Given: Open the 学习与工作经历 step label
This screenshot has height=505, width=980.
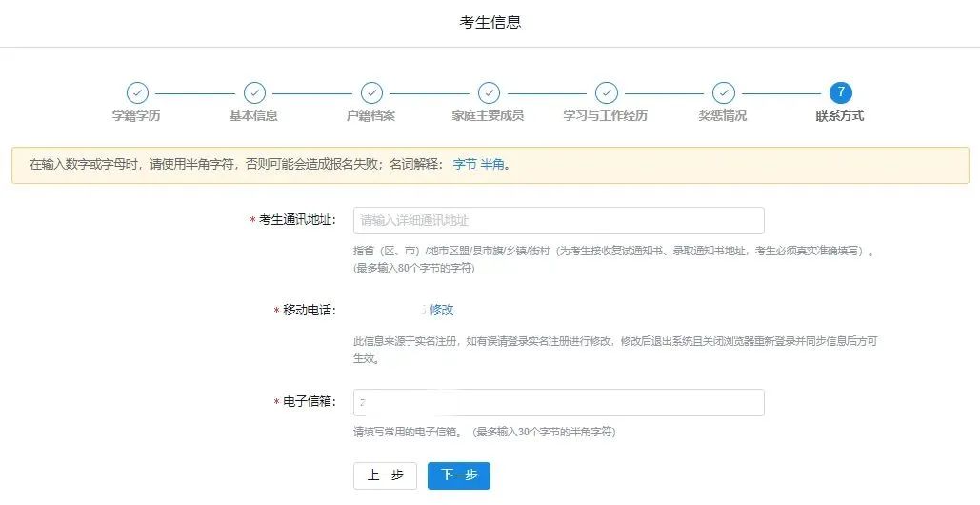Looking at the screenshot, I should 605,115.
